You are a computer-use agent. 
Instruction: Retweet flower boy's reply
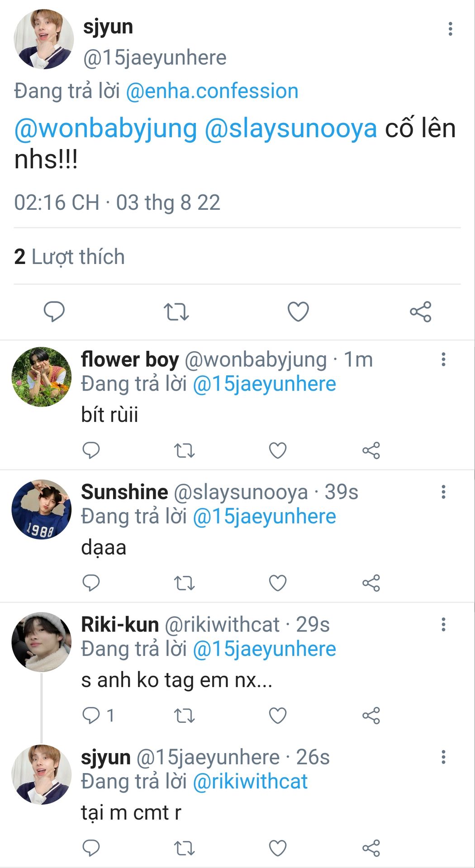185,450
